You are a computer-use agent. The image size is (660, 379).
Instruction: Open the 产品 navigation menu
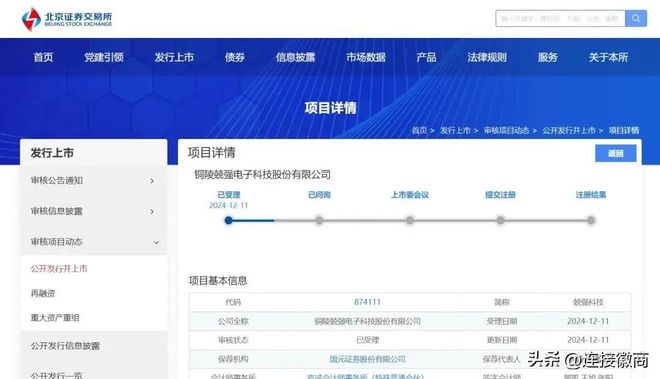426,57
